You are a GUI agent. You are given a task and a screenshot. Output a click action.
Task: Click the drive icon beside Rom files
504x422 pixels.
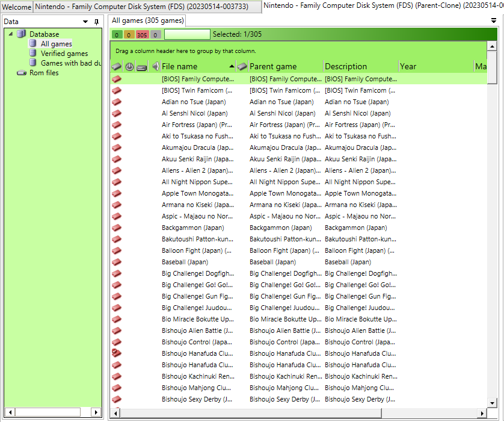[x=22, y=73]
